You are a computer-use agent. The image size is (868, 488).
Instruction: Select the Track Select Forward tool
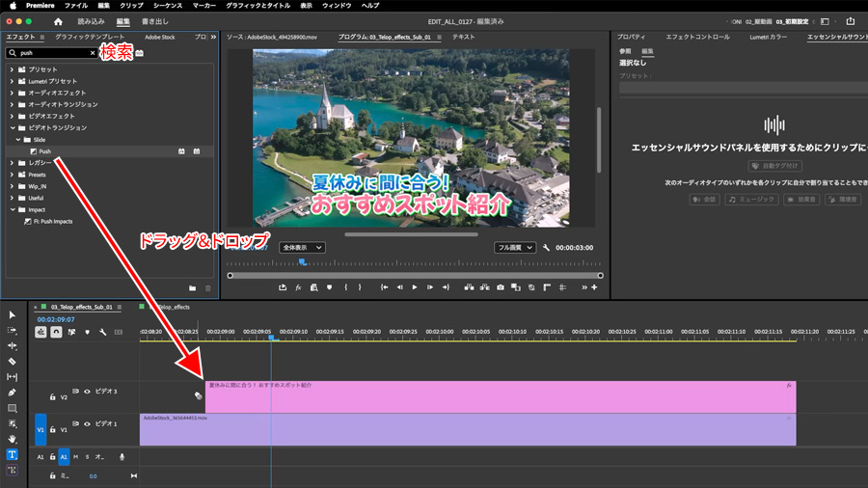pos(13,330)
